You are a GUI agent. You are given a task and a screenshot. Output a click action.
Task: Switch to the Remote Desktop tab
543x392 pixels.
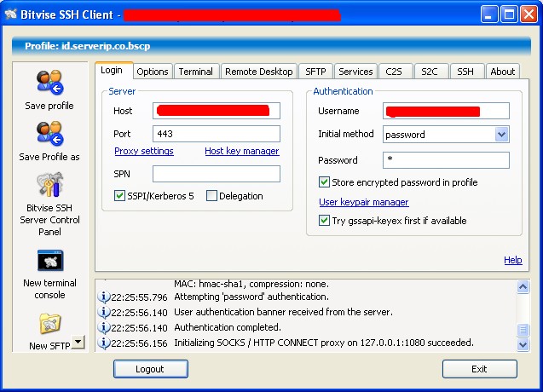[x=259, y=72]
